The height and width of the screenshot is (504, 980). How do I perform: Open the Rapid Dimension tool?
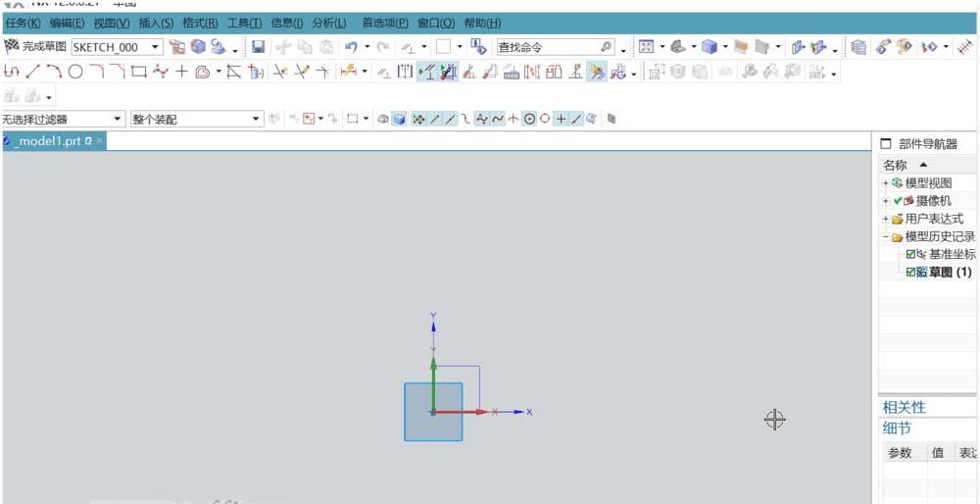(348, 72)
